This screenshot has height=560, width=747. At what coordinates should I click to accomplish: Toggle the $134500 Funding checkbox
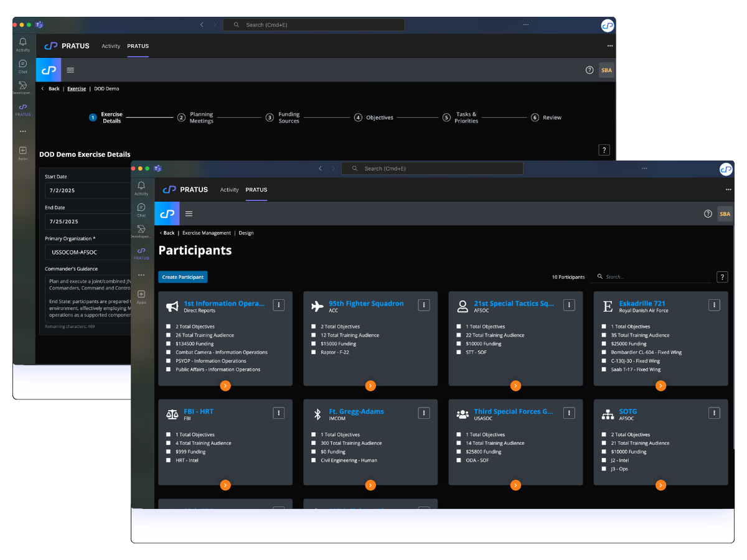[x=169, y=343]
